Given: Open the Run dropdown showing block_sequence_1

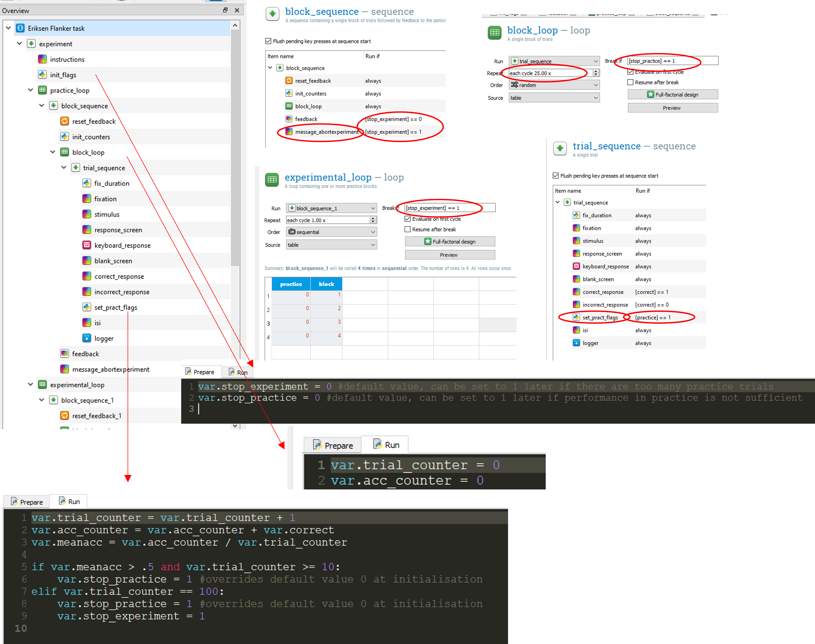Looking at the screenshot, I should coord(331,208).
